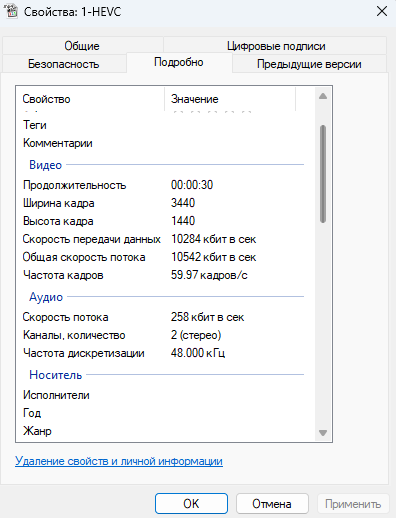The image size is (396, 518).
Task: Click the Отмена button
Action: pos(272,504)
